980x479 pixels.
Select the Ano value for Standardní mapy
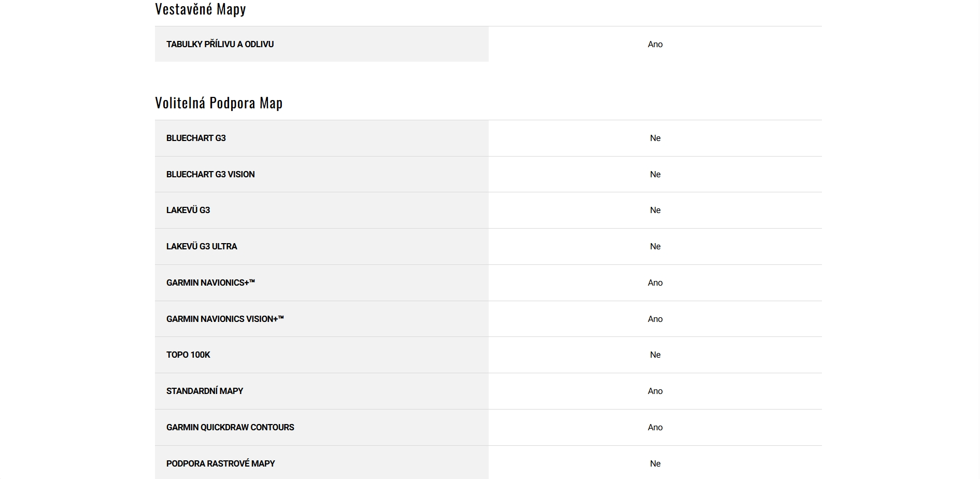(655, 391)
